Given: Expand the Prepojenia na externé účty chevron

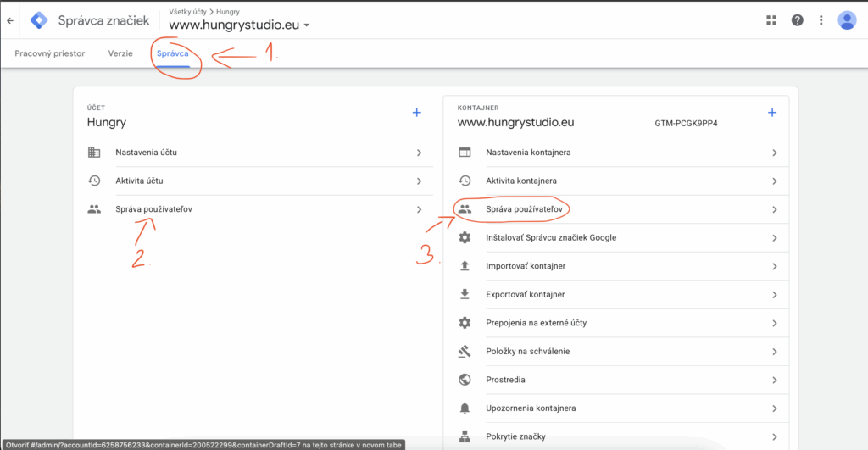Looking at the screenshot, I should 775,323.
